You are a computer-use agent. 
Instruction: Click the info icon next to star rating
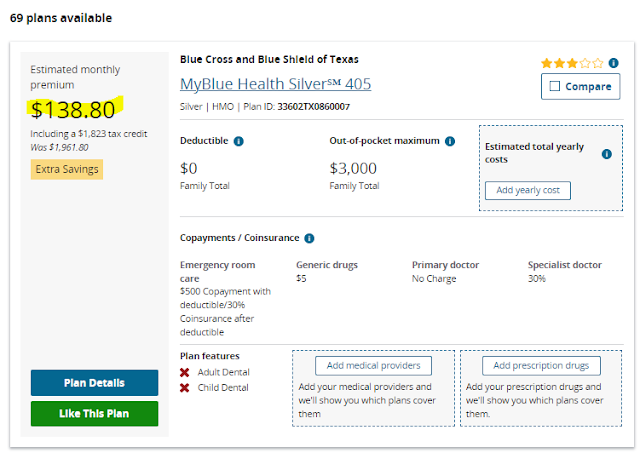click(613, 62)
